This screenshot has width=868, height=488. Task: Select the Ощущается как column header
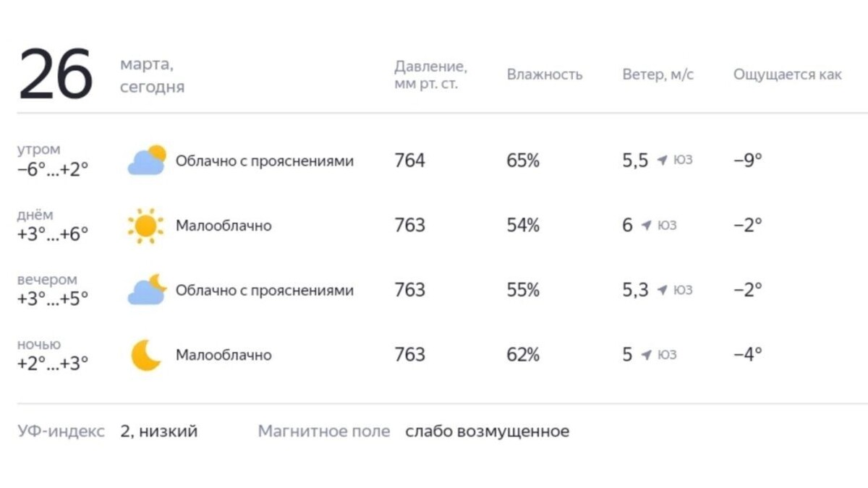click(788, 74)
